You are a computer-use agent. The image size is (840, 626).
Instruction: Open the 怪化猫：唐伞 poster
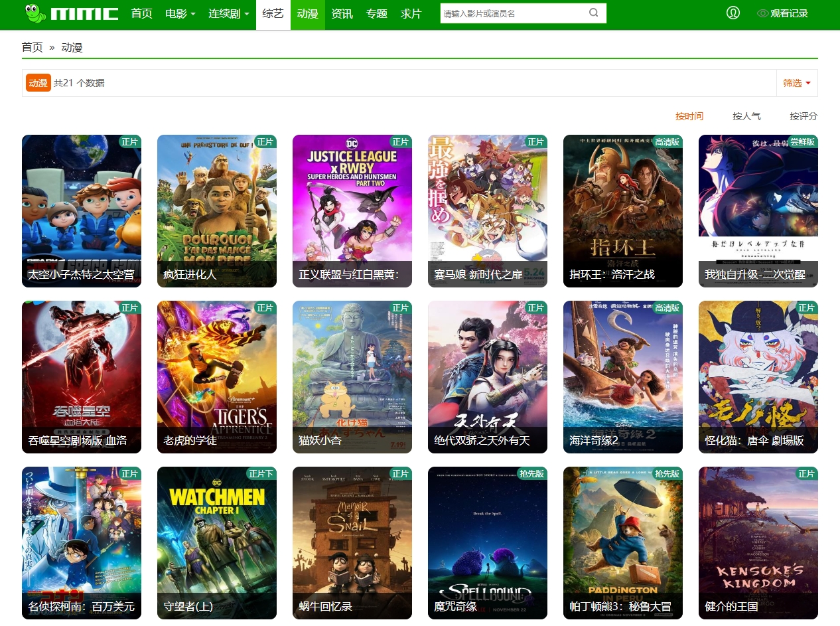pos(758,377)
